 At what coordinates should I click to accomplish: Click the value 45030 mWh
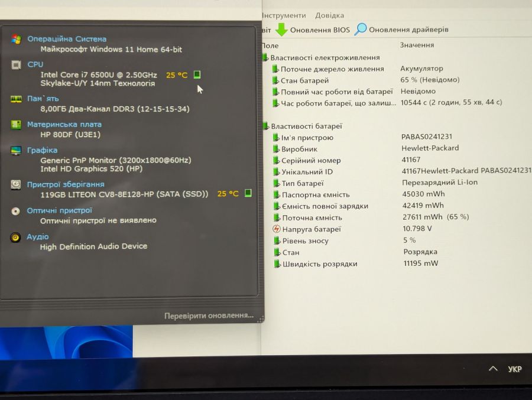[x=423, y=194]
